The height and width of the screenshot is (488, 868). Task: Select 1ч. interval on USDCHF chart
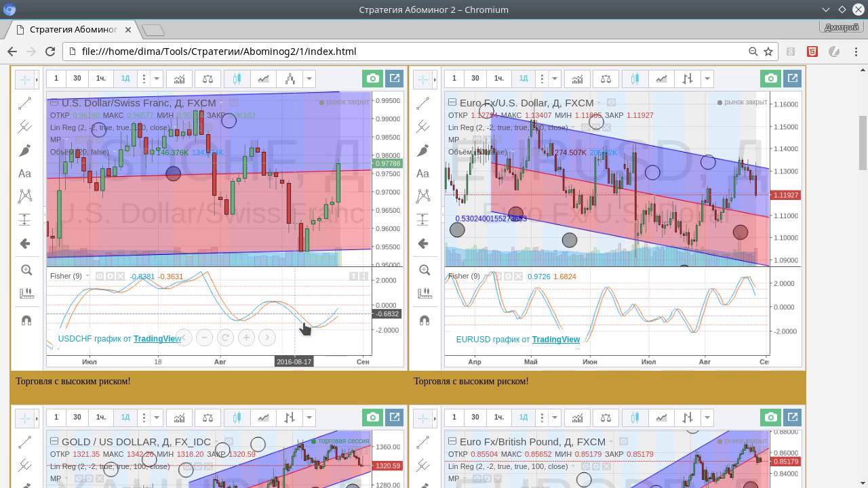101,79
